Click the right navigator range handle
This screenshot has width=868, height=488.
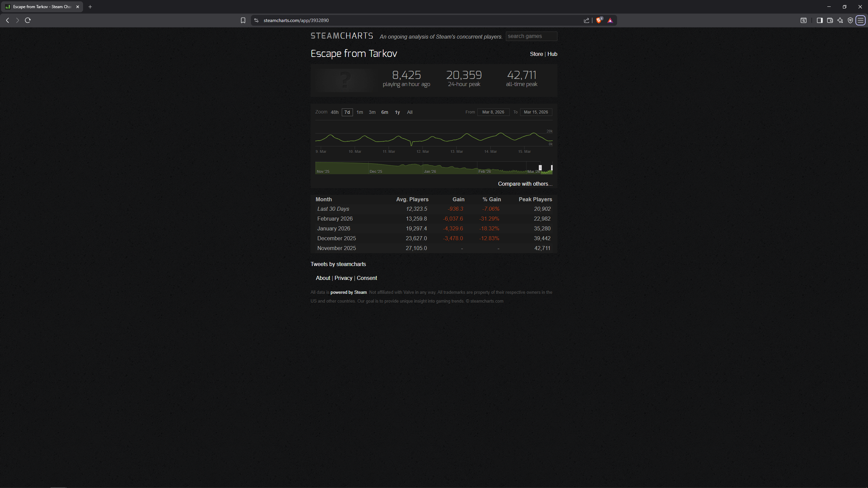pos(552,168)
